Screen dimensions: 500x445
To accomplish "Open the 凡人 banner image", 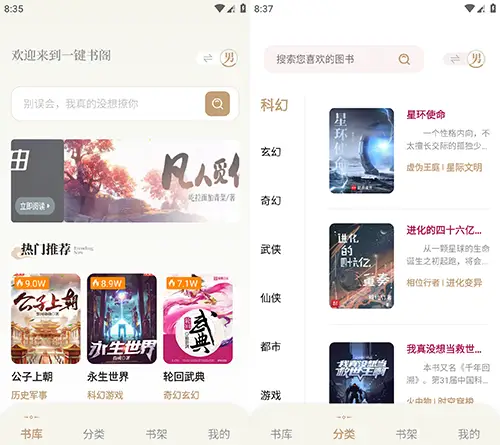I will [x=152, y=181].
